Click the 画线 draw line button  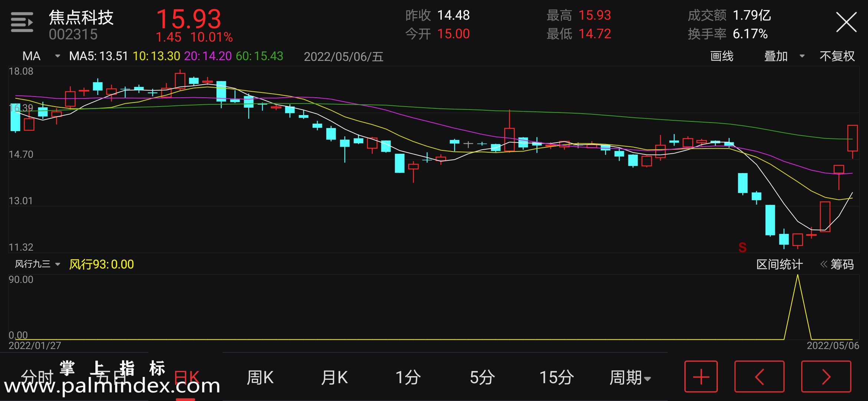click(x=721, y=56)
